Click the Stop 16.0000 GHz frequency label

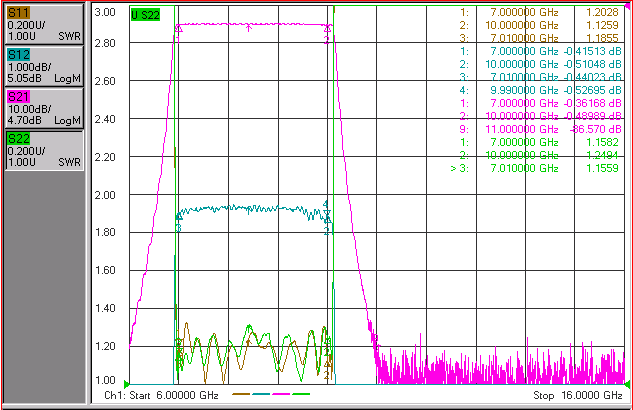point(578,395)
